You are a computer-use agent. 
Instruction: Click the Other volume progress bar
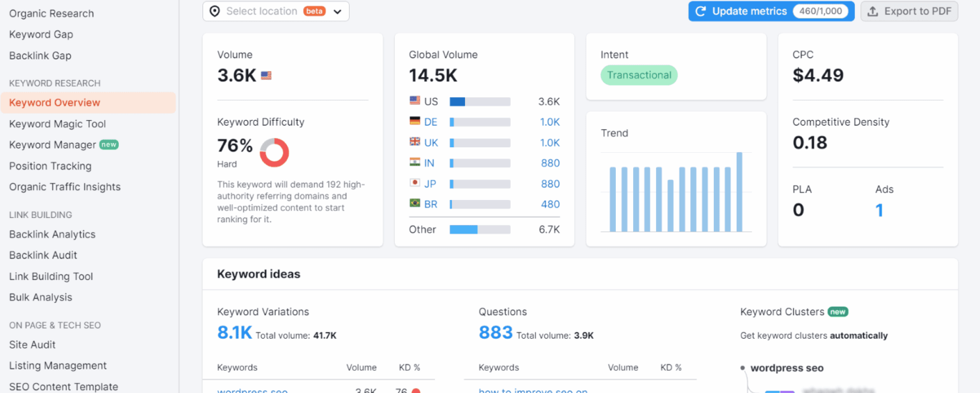click(x=480, y=229)
